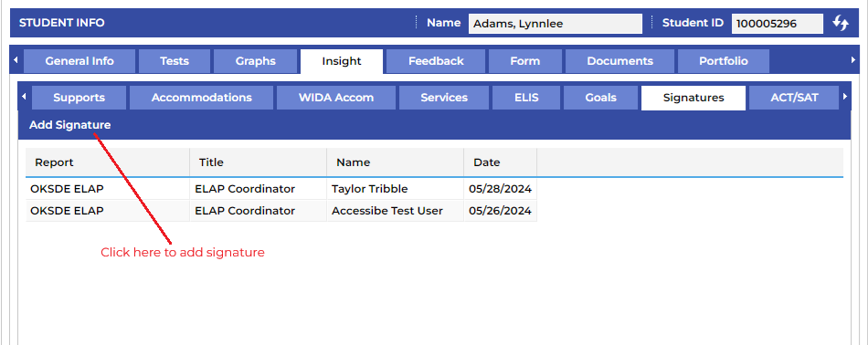868x345 pixels.
Task: Open the Accommodations sub-tab
Action: [202, 98]
